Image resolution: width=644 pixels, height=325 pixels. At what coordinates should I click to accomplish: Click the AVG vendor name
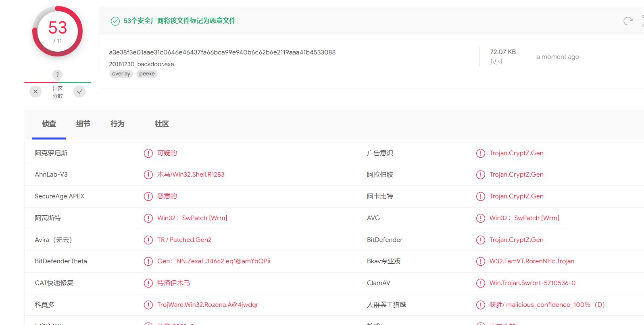373,218
